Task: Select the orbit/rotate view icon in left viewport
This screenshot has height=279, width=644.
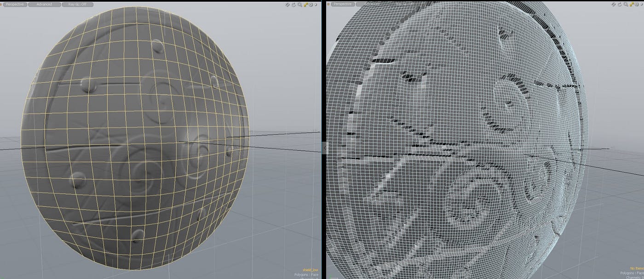Action: 293,4
